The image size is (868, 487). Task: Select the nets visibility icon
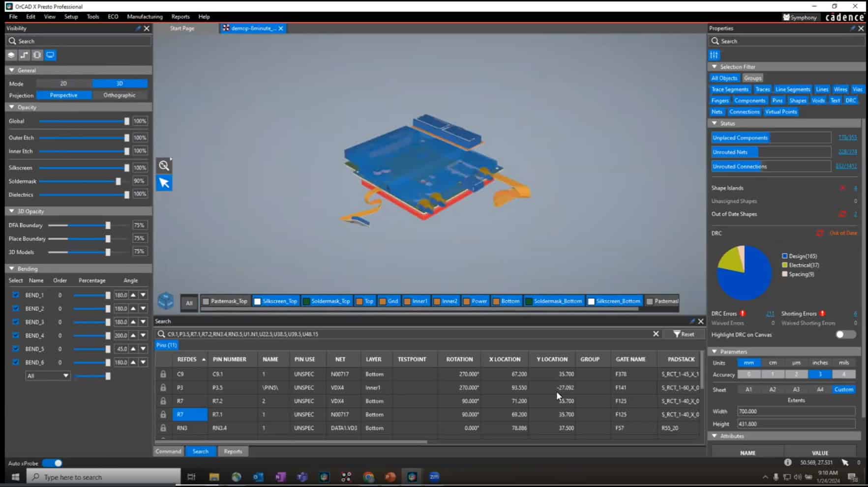pyautogui.click(x=24, y=55)
